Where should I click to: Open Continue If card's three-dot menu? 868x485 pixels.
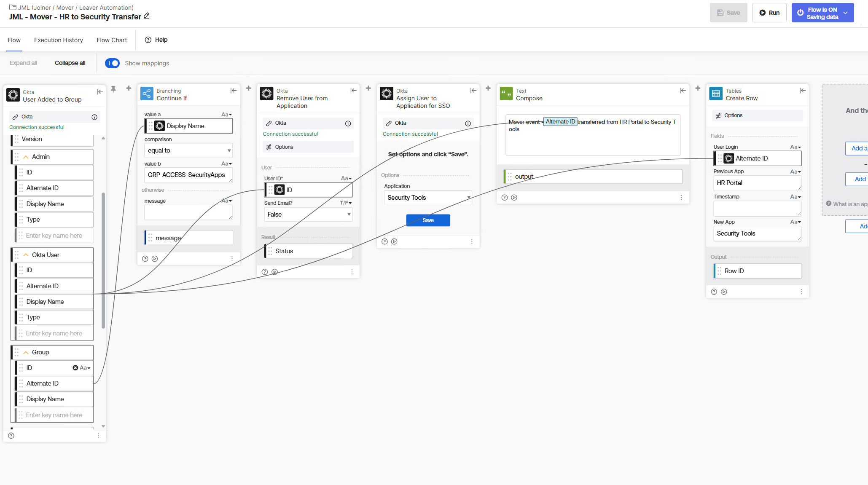click(232, 259)
